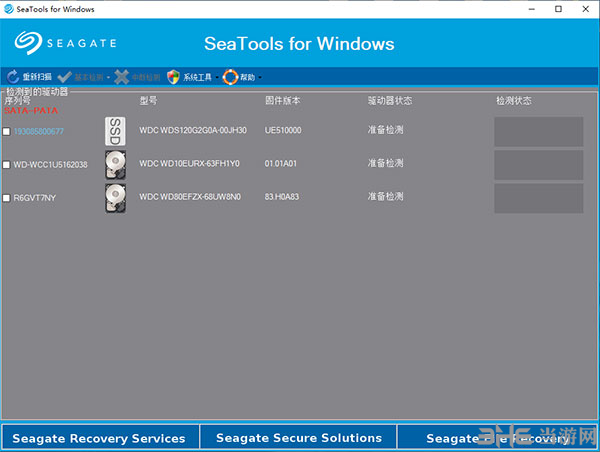This screenshot has width=600, height=452.
Task: Open the basic tests (基本检测) dropdown arrow
Action: pyautogui.click(x=108, y=78)
